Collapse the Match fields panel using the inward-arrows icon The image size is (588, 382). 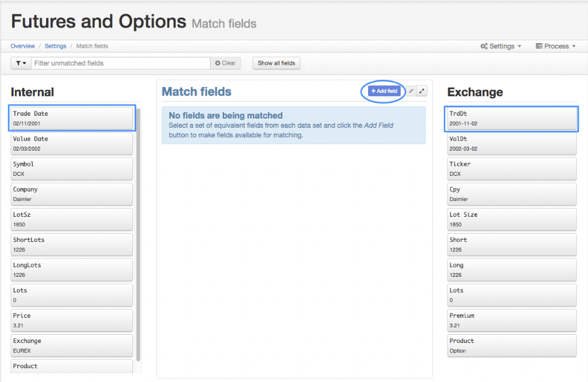pos(411,91)
